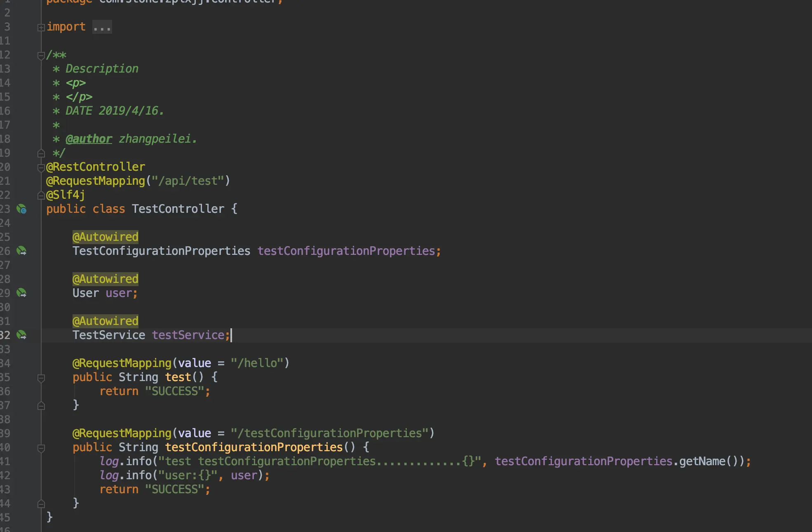Viewport: 812px width, 532px height.
Task: Collapse testConfigurationProperties() method fold marker
Action: point(41,448)
